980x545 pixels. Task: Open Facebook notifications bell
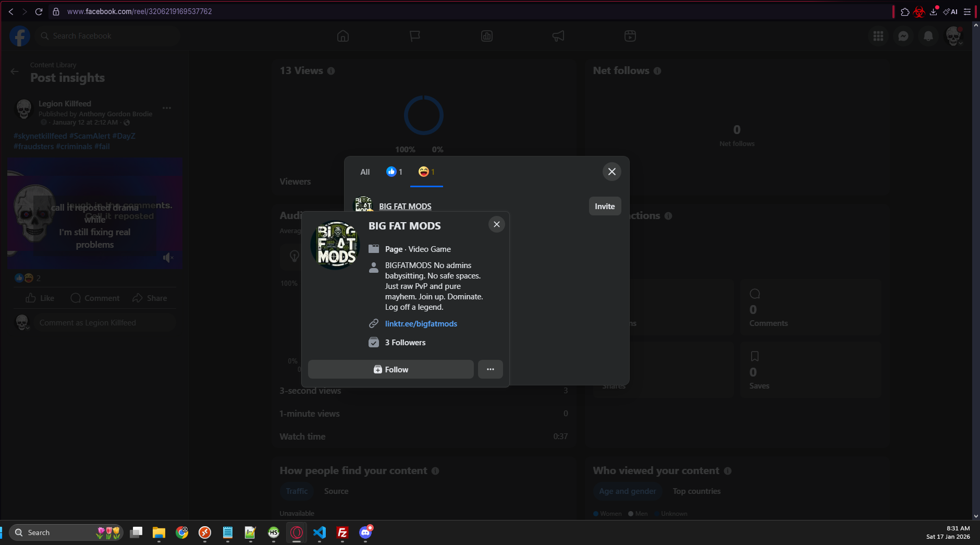pyautogui.click(x=928, y=36)
